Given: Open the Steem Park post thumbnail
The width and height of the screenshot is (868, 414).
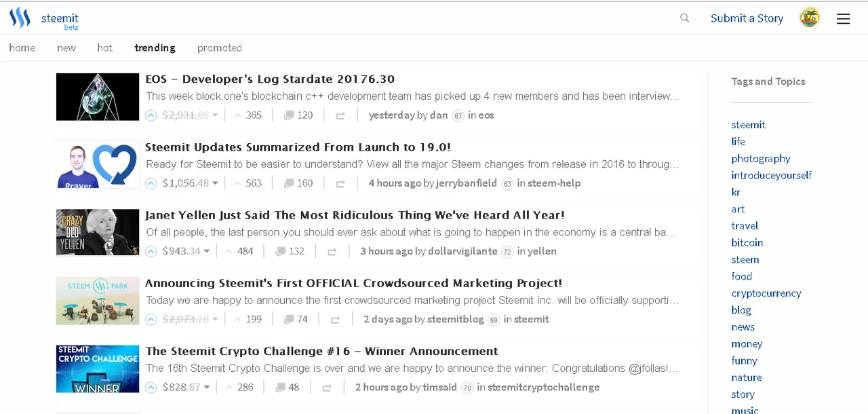Looking at the screenshot, I should [x=98, y=300].
